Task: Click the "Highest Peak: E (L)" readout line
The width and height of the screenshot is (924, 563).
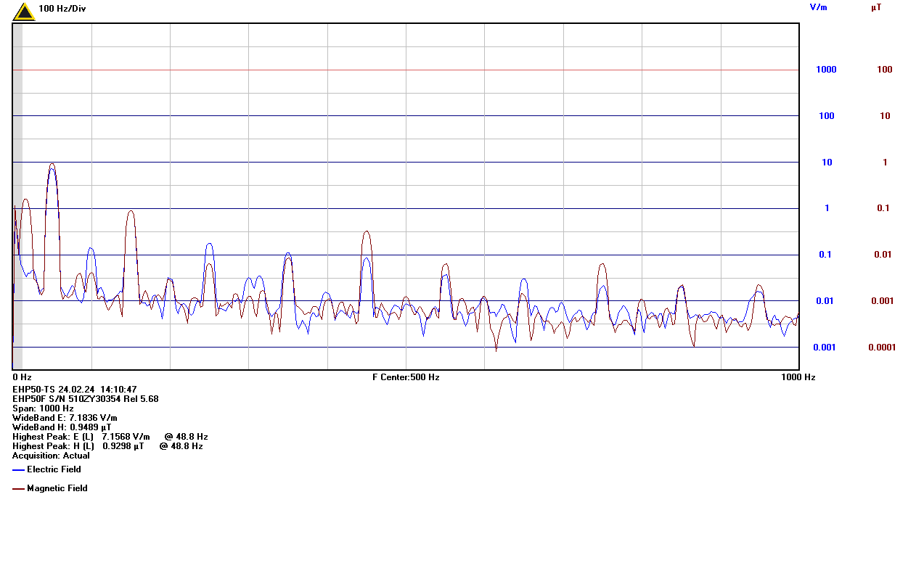Action: click(110, 437)
